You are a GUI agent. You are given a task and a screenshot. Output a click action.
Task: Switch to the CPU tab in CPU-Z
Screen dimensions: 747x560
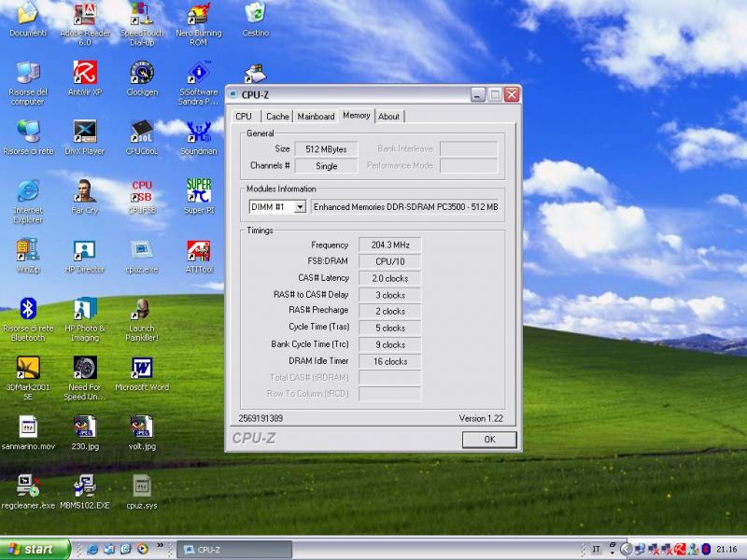244,116
